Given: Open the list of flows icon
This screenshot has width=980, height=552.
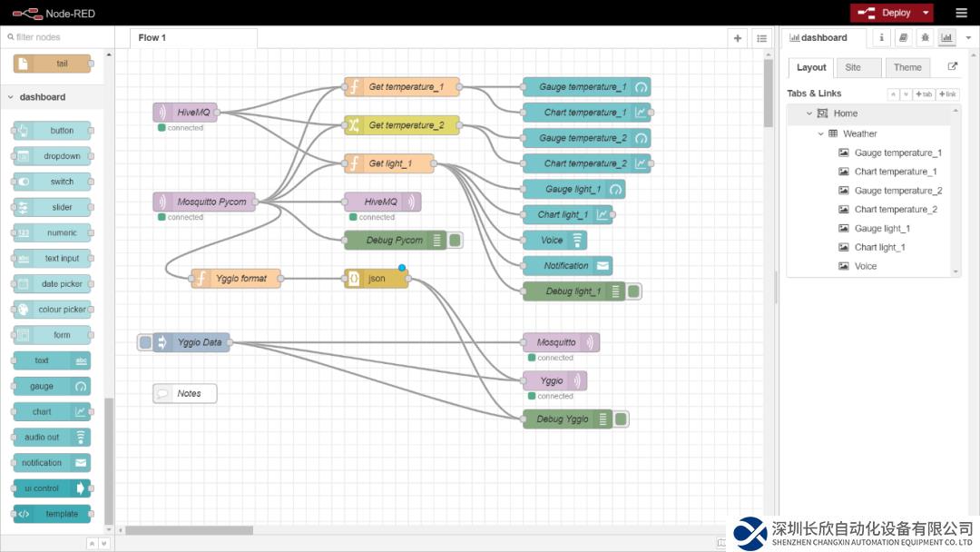Looking at the screenshot, I should point(762,38).
